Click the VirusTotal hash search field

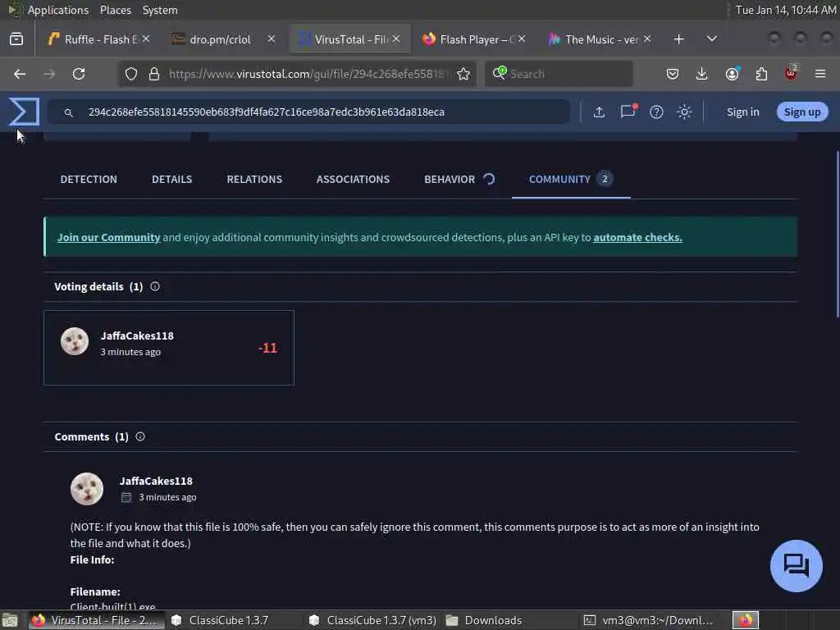point(308,112)
